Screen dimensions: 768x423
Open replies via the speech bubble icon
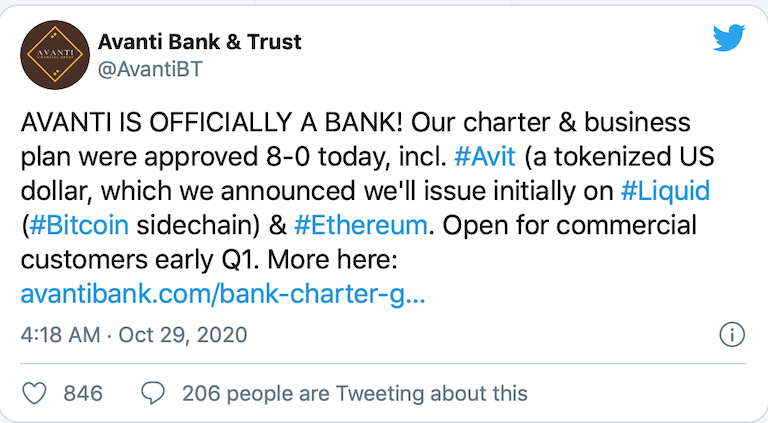coord(153,393)
